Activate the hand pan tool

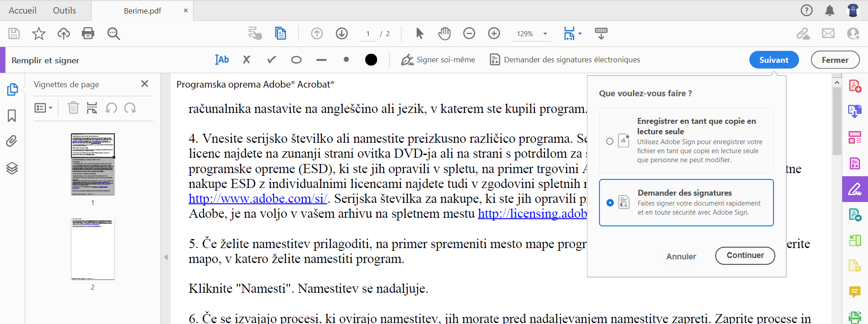click(x=444, y=33)
